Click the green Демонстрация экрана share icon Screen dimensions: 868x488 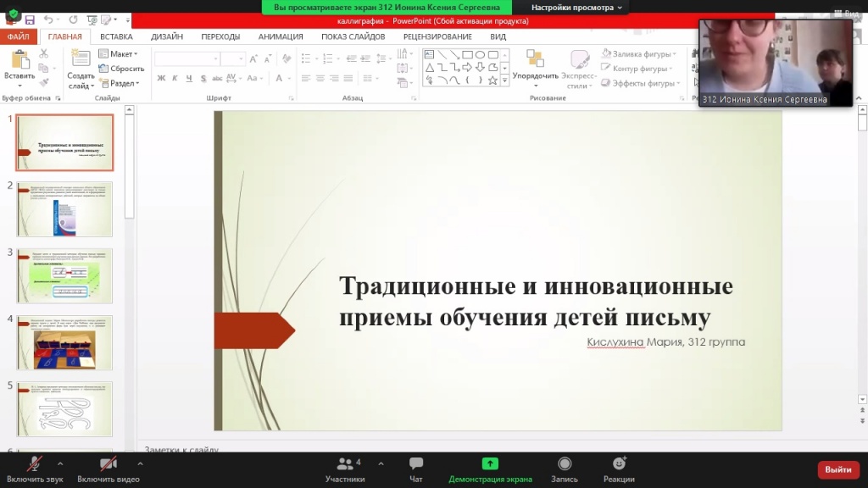[490, 463]
